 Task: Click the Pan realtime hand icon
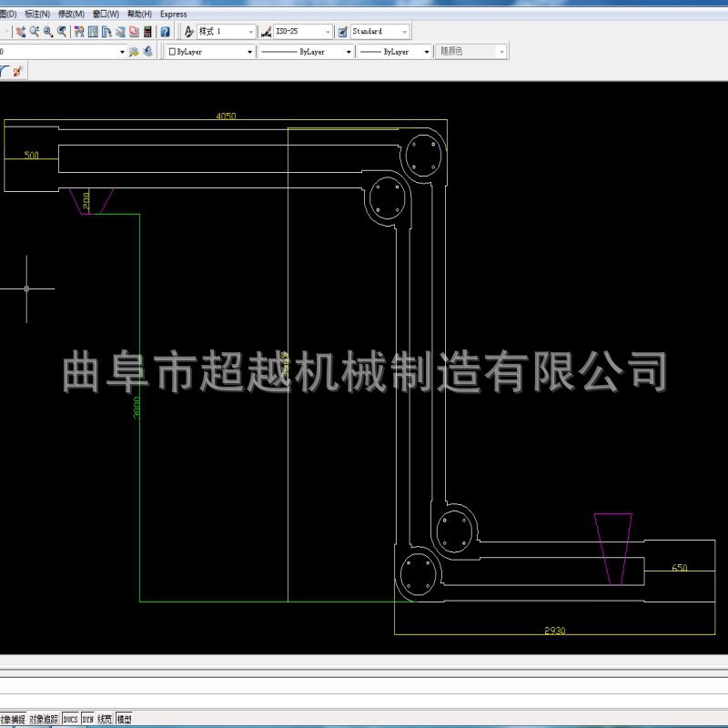[20, 32]
